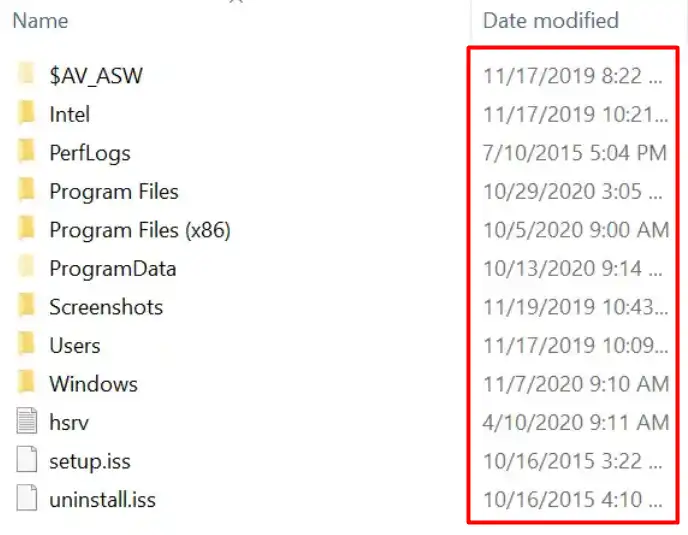Viewport: 688px width, 535px height.
Task: Click the PerfLogs folder icon
Action: [x=27, y=152]
